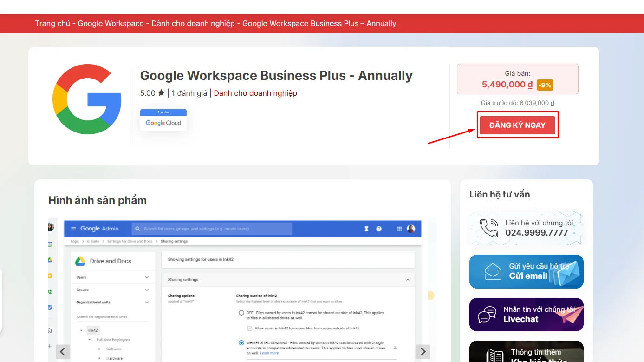This screenshot has width=644, height=362.
Task: Expand the Users section chevron
Action: pyautogui.click(x=147, y=277)
